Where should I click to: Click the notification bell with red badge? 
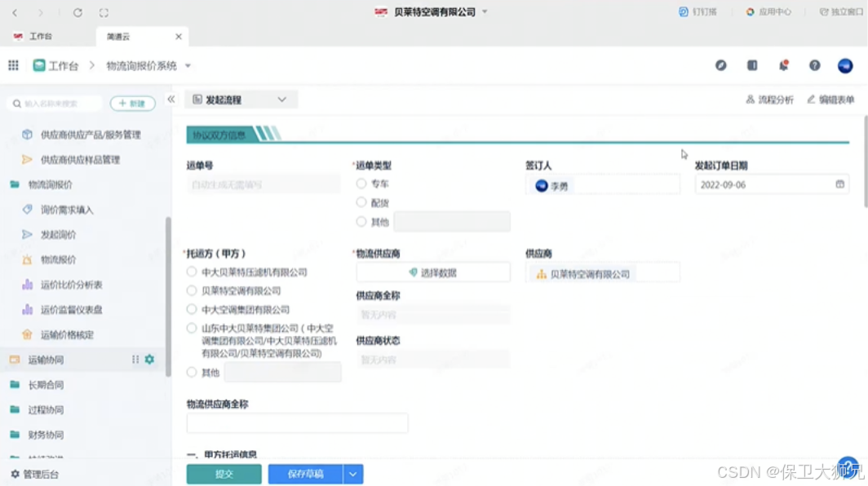pos(783,65)
